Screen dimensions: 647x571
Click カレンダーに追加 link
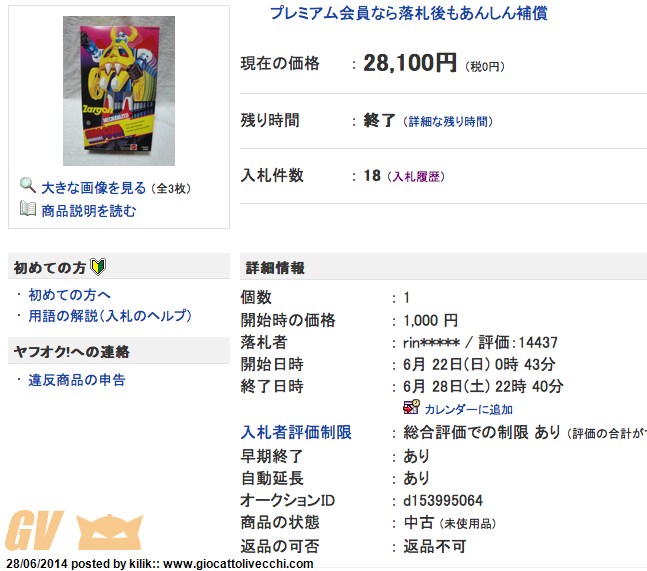tap(469, 409)
